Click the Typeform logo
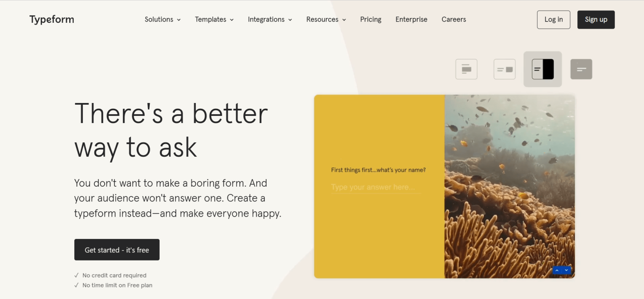This screenshot has width=644, height=299. 52,20
